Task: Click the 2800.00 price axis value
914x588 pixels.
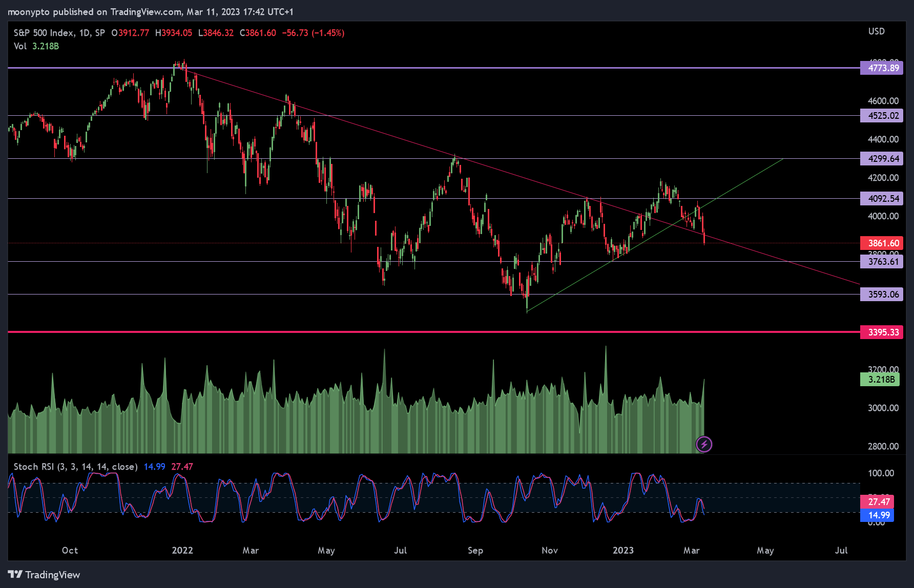Action: click(x=883, y=447)
